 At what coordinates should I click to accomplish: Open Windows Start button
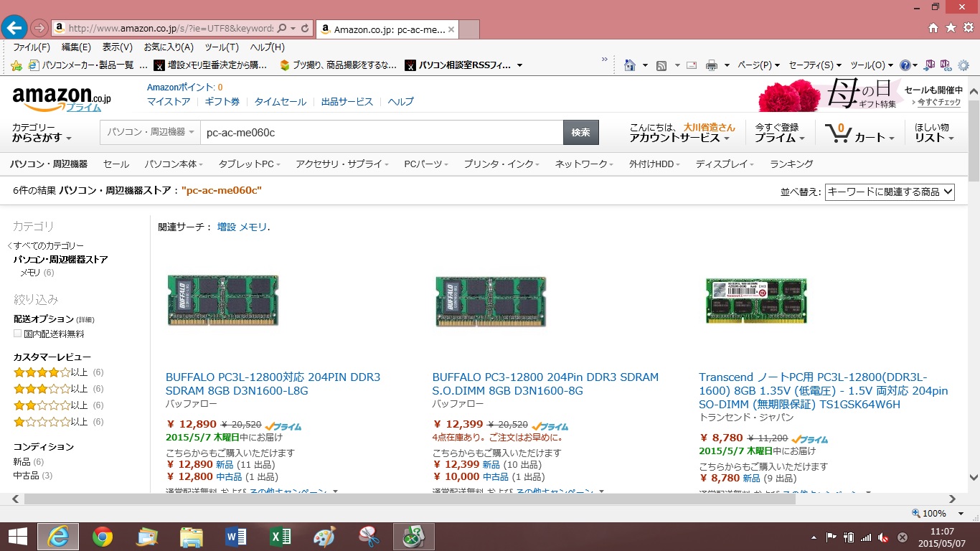[18, 536]
